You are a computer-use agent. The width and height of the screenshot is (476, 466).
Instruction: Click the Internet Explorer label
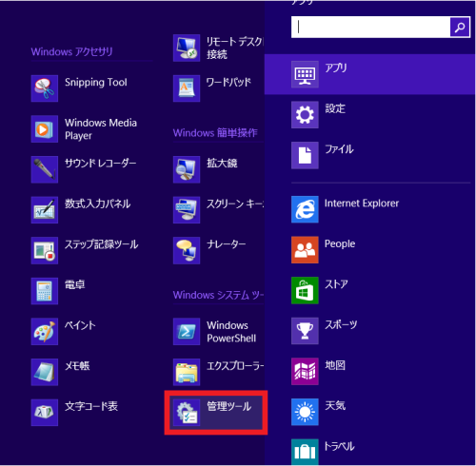point(362,204)
